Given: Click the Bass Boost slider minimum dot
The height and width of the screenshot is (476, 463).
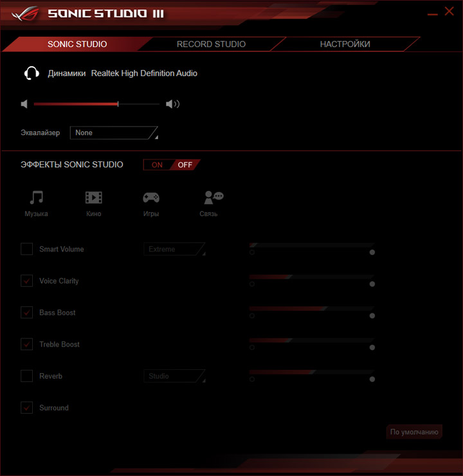Looking at the screenshot, I should 252,316.
